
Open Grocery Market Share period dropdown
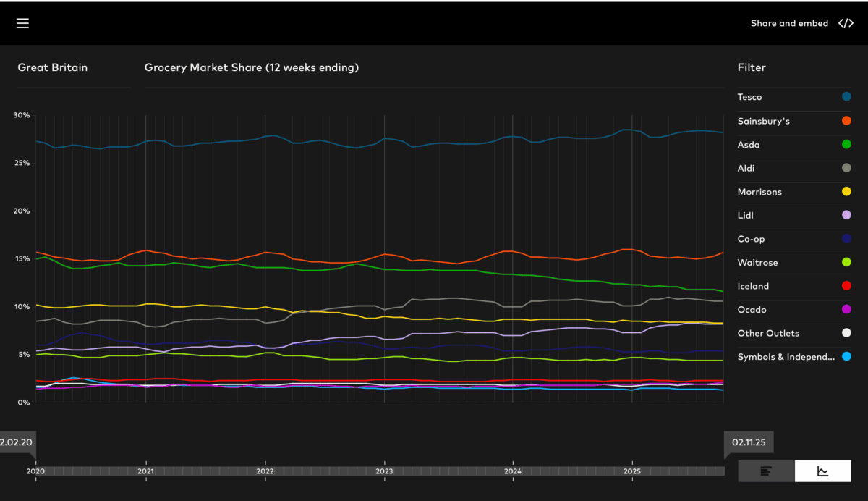(251, 67)
